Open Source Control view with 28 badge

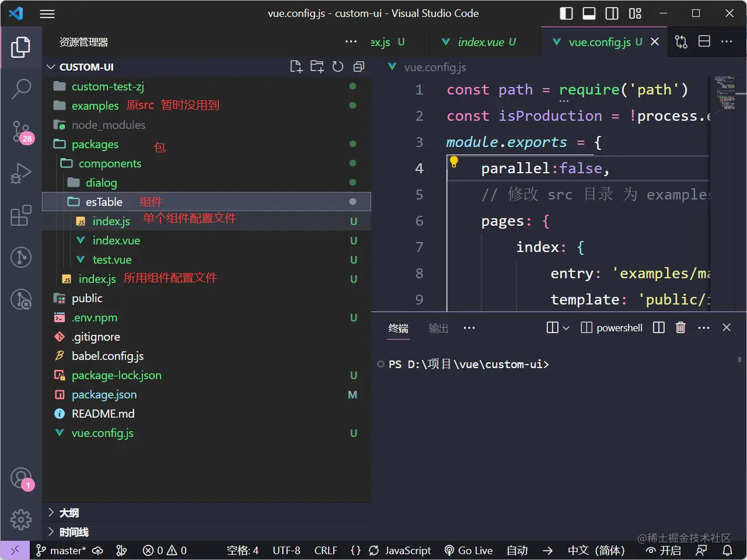click(x=21, y=131)
